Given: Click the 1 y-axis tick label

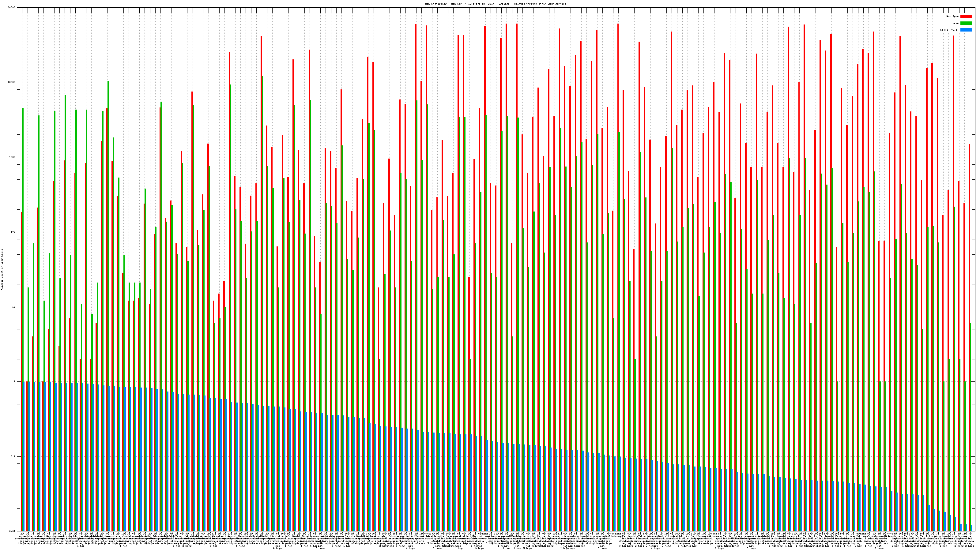Looking at the screenshot, I should click(x=15, y=382).
